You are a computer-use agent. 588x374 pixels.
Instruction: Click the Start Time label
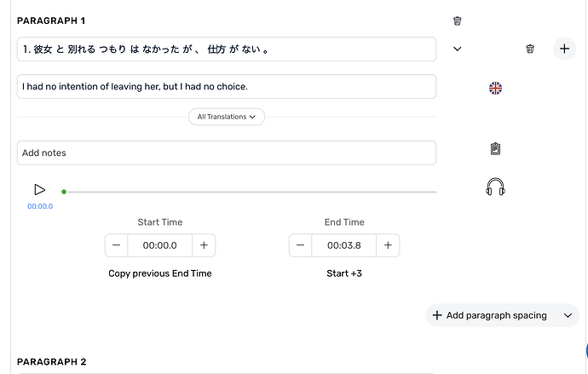pyautogui.click(x=160, y=222)
